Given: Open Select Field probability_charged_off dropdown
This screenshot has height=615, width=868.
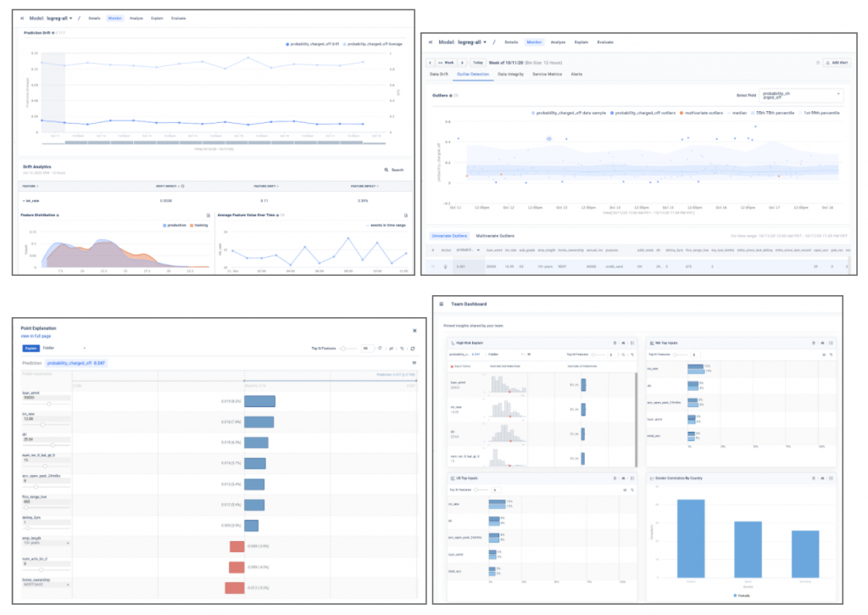Looking at the screenshot, I should pos(801,95).
